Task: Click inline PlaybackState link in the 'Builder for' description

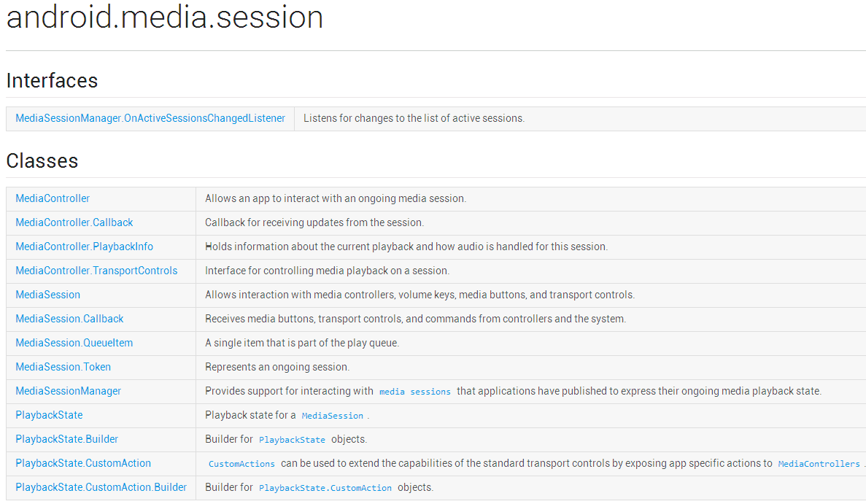Action: point(292,440)
